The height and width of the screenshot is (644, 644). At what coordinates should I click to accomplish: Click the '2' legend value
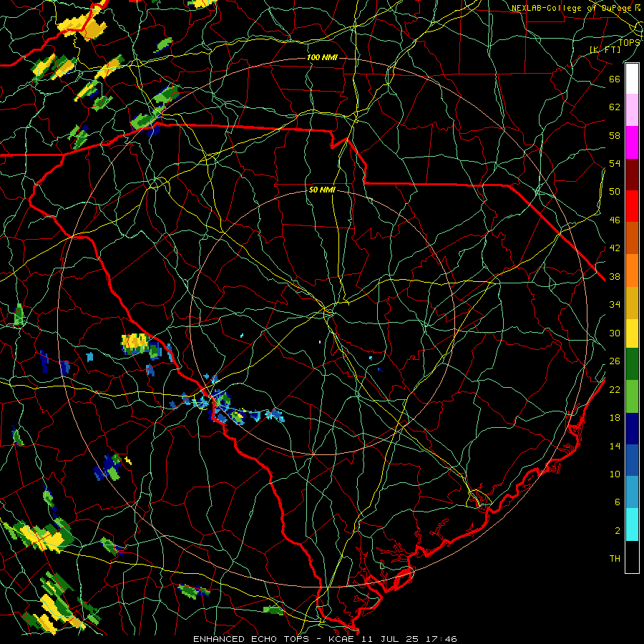[618, 531]
